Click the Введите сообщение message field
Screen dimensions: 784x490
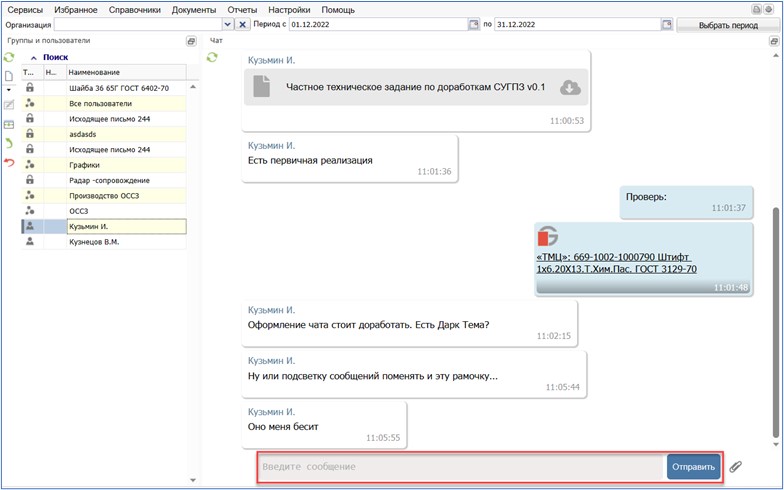pyautogui.click(x=460, y=467)
